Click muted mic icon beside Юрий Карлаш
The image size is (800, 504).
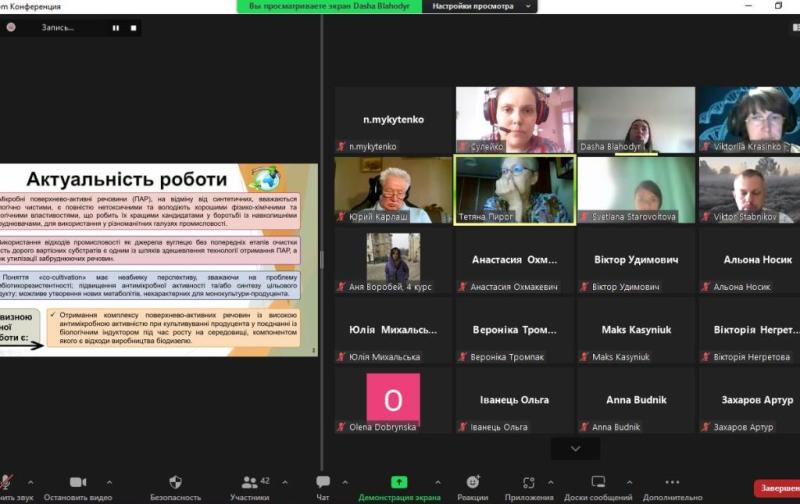tap(341, 217)
